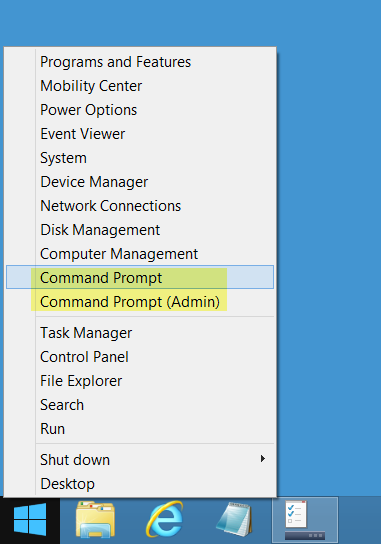The height and width of the screenshot is (544, 381).
Task: Open Power Options
Action: pyautogui.click(x=88, y=110)
